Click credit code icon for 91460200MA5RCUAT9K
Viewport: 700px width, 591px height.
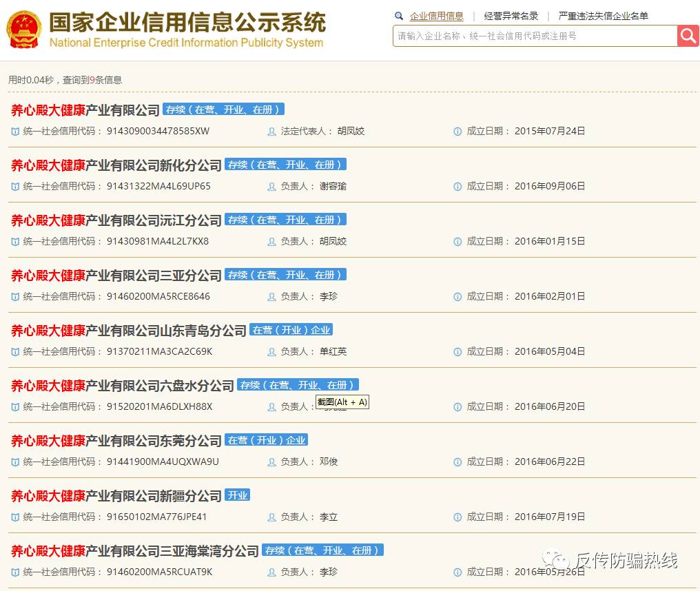tap(15, 572)
